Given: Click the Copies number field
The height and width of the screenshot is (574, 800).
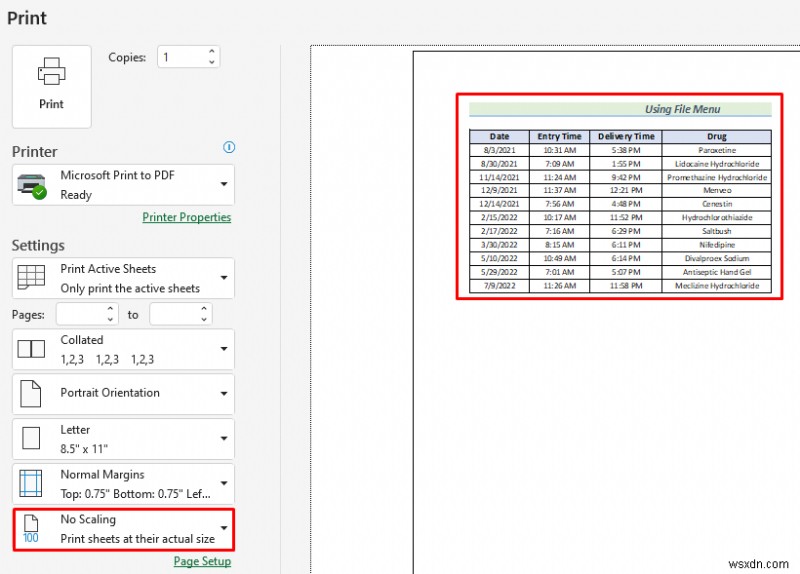Looking at the screenshot, I should coord(183,57).
